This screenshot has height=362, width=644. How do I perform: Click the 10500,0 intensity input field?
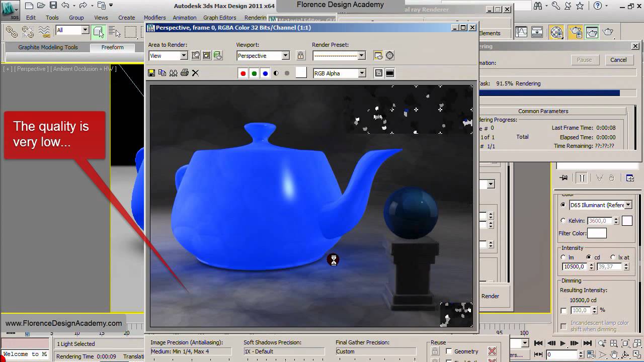coord(575,266)
